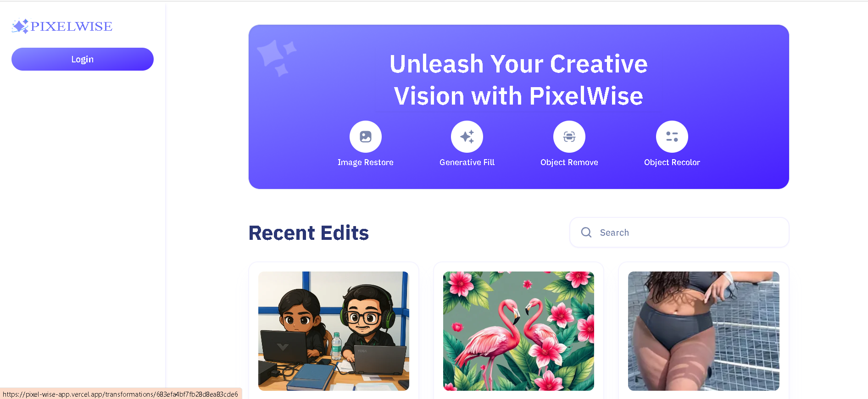The image size is (868, 399).
Task: Log in using the Login button
Action: click(83, 59)
